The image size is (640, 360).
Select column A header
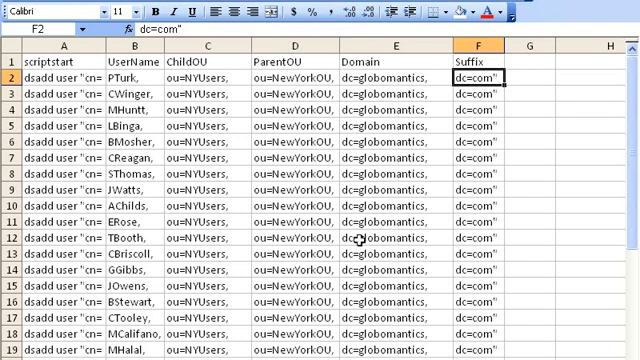(64, 46)
